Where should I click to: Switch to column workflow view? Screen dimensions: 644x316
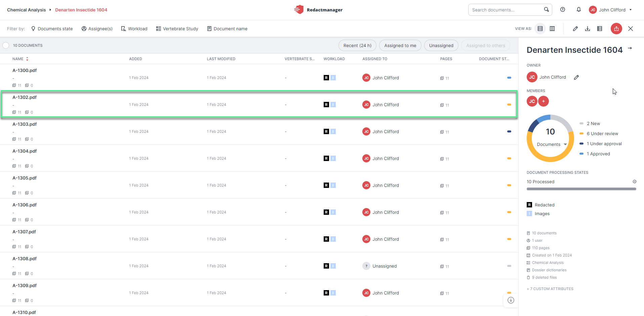(x=552, y=29)
